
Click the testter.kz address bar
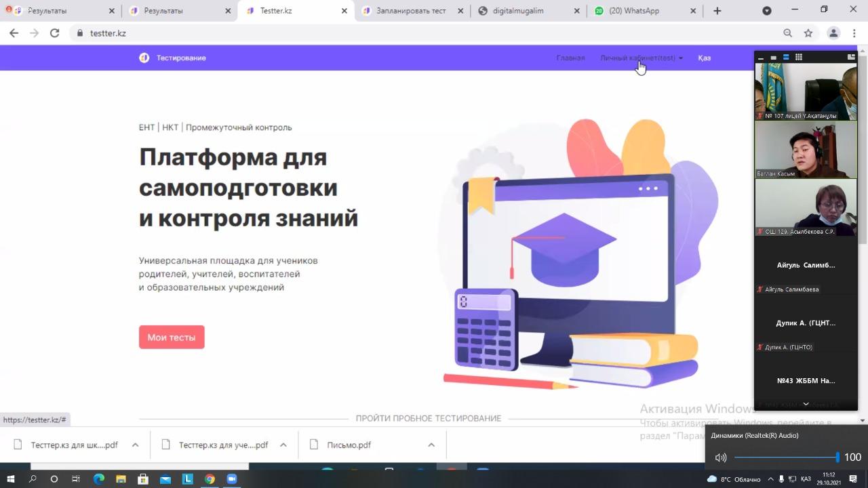(x=427, y=33)
